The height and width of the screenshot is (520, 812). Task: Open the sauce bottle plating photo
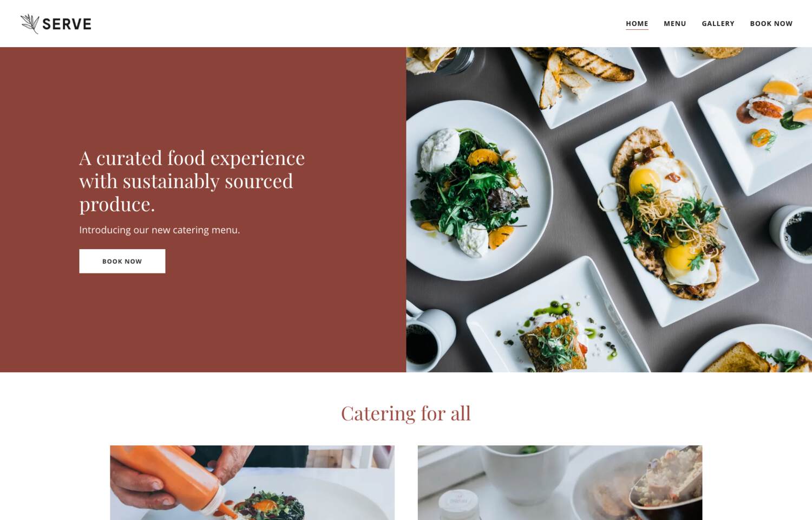point(252,483)
